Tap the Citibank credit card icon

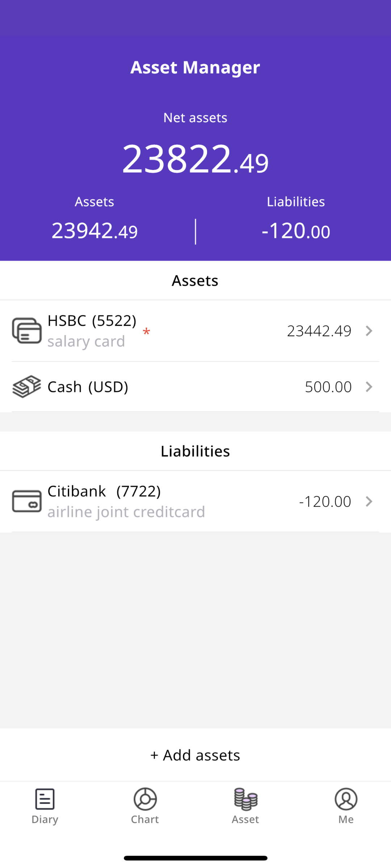tap(27, 501)
